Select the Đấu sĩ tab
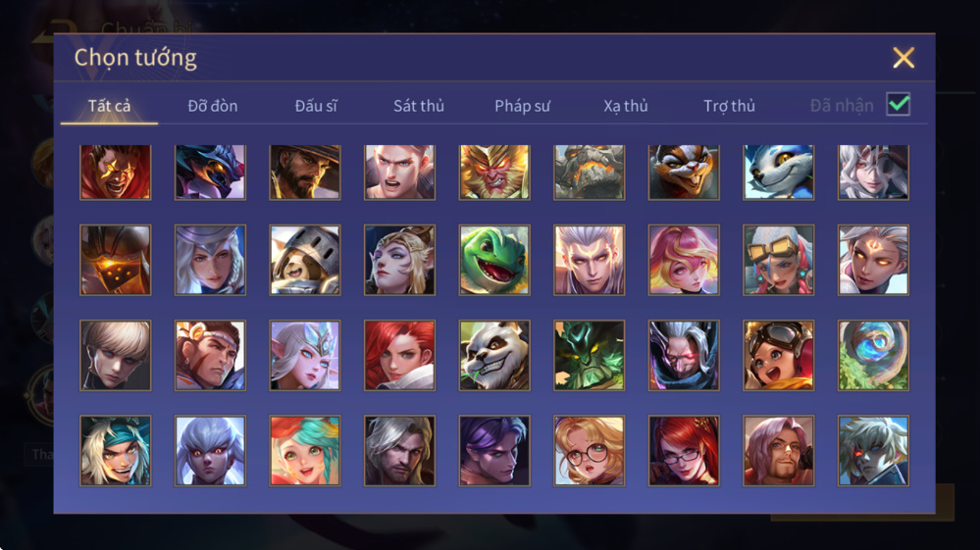The image size is (980, 550). [316, 106]
